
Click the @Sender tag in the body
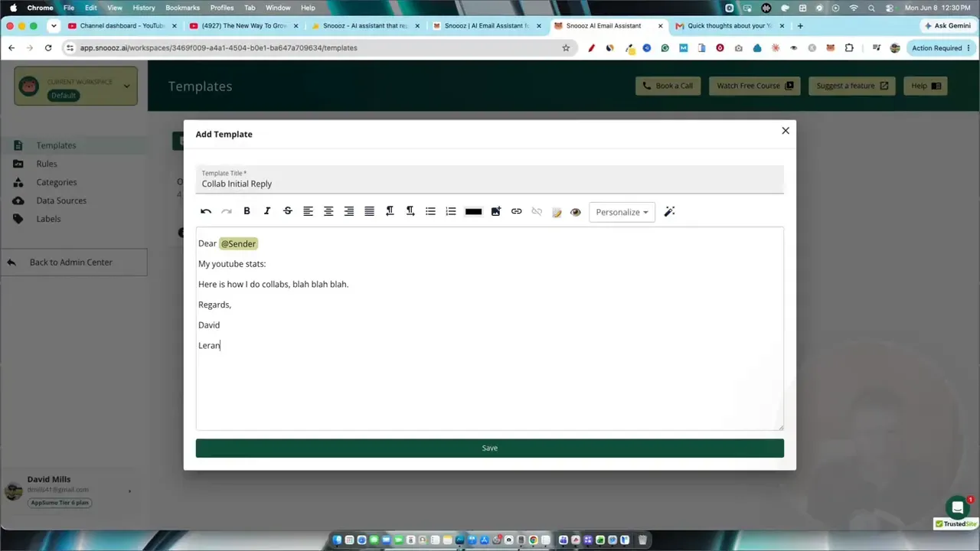(238, 243)
